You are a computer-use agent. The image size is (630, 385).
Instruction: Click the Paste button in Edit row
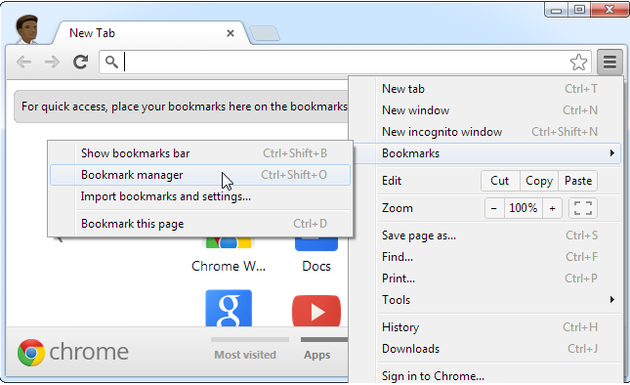coord(578,181)
